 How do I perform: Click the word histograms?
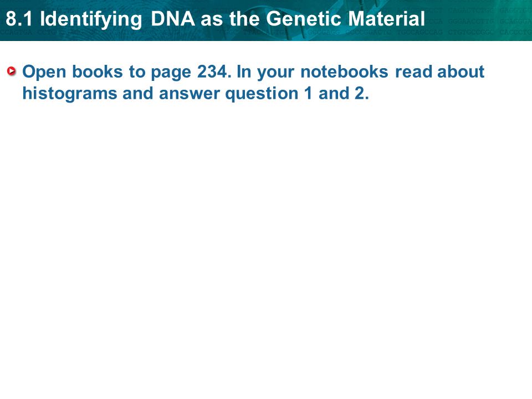pos(70,94)
